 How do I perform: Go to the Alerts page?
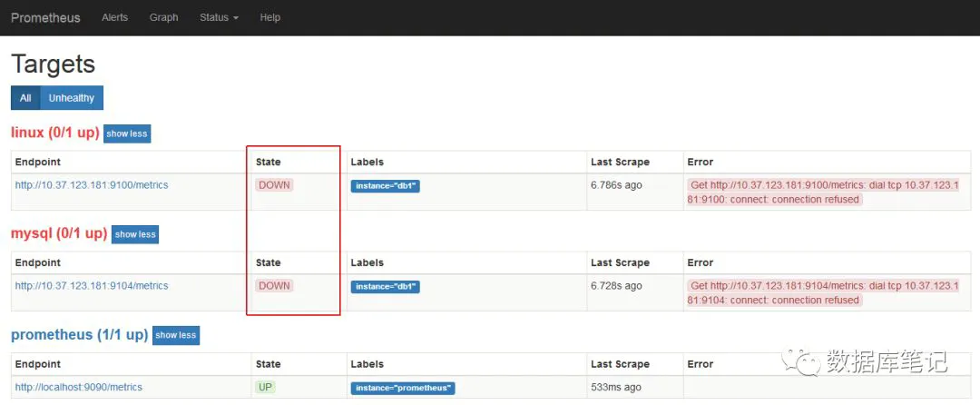[x=115, y=17]
